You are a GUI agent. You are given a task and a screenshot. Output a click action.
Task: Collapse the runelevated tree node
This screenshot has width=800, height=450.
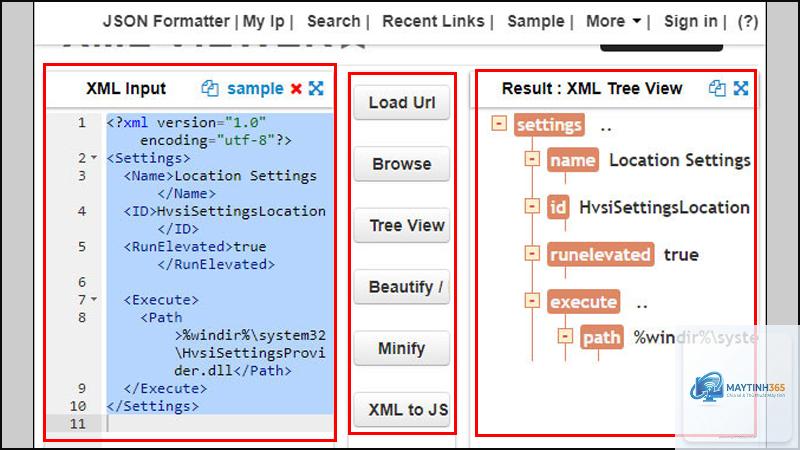coord(532,253)
